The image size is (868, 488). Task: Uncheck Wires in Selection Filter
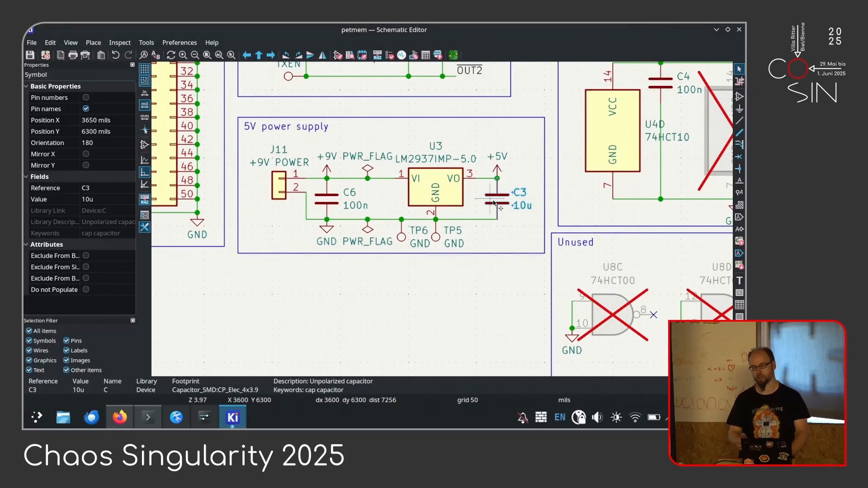click(29, 350)
